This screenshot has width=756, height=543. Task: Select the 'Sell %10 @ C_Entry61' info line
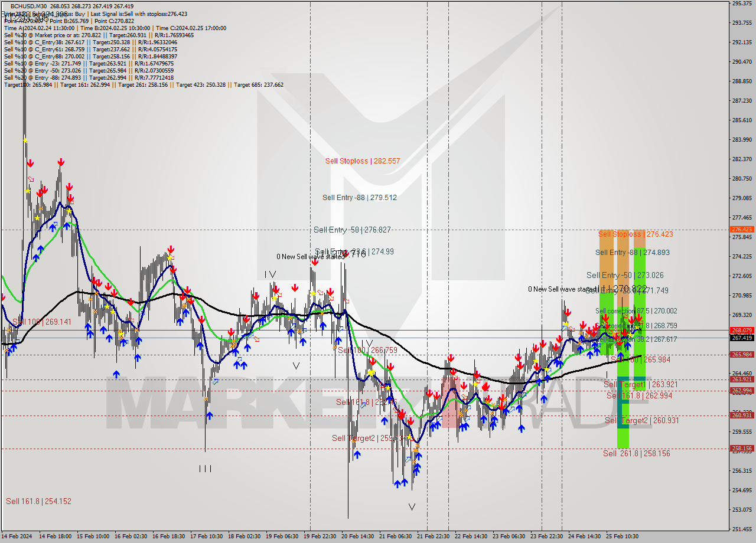point(90,50)
